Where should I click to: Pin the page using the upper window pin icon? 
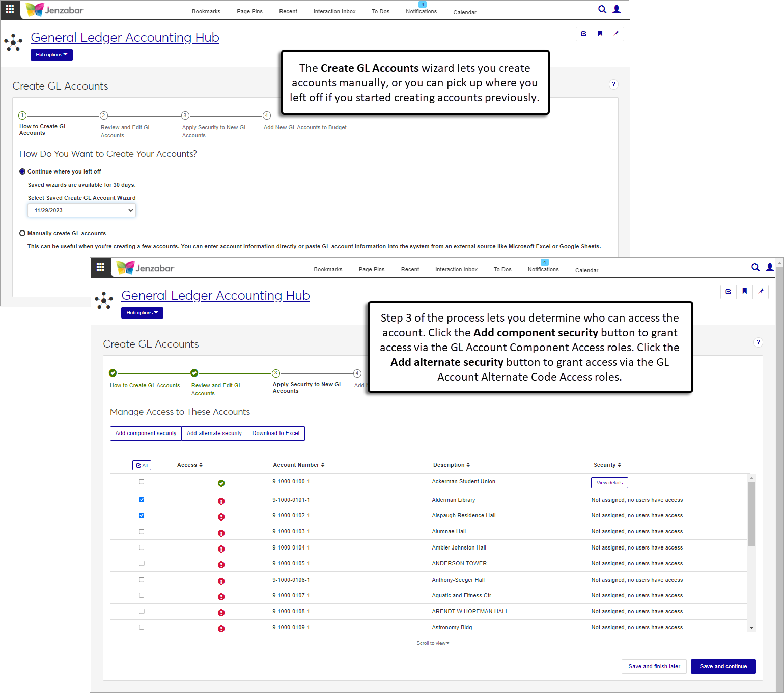(x=616, y=34)
